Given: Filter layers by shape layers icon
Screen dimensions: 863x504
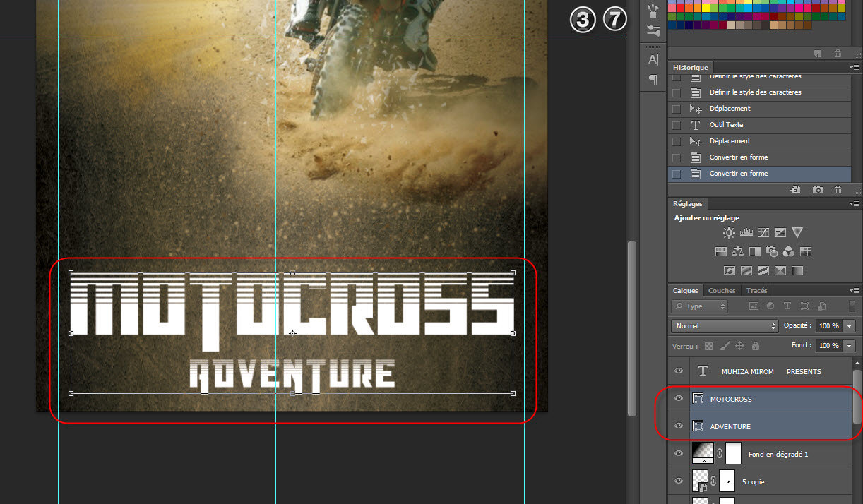Looking at the screenshot, I should [x=804, y=306].
